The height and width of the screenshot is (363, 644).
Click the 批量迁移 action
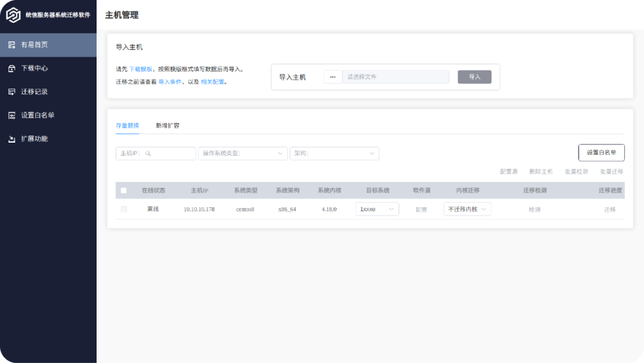point(612,171)
